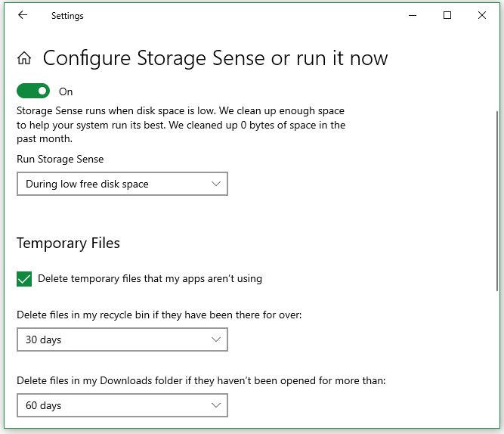Uncheck the delete temporary files checkbox

click(x=24, y=279)
